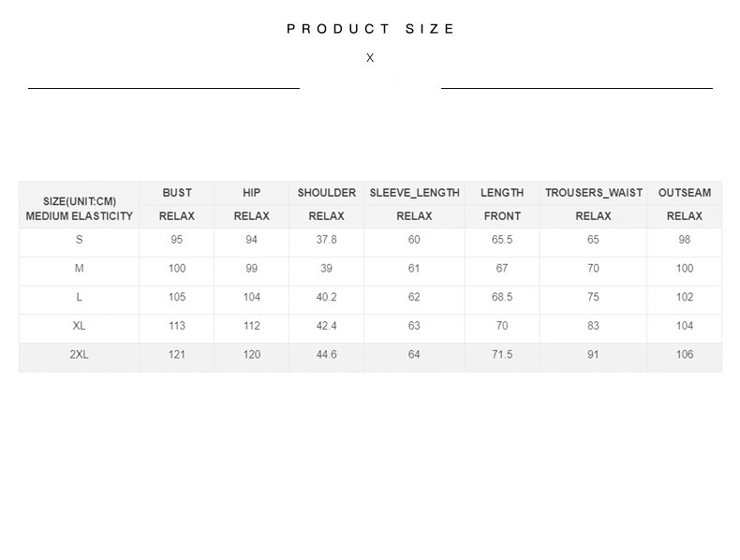
Task: Click the X below the Product Size title
Action: pyautogui.click(x=370, y=58)
